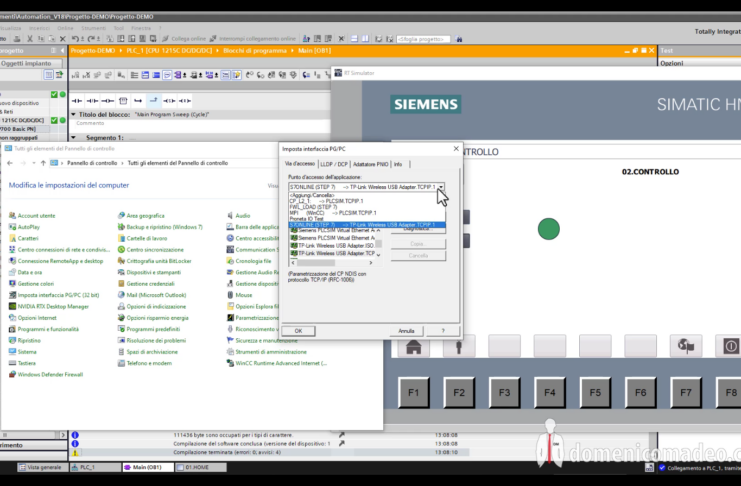Viewport: 741px width, 486px height.
Task: Click Collega online toolbar button
Action: (184, 39)
